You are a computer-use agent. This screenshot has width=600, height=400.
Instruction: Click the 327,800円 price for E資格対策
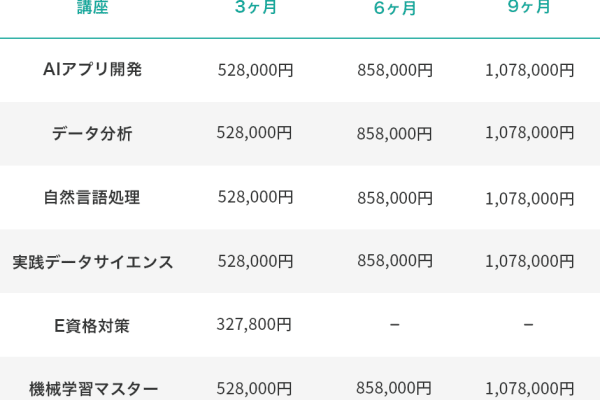pyautogui.click(x=254, y=324)
